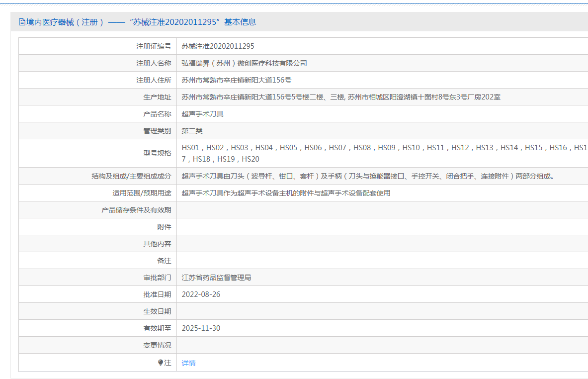Click the registrant name 弘福瑞昇（苏州）微创医疗科技有限公司

click(x=244, y=63)
